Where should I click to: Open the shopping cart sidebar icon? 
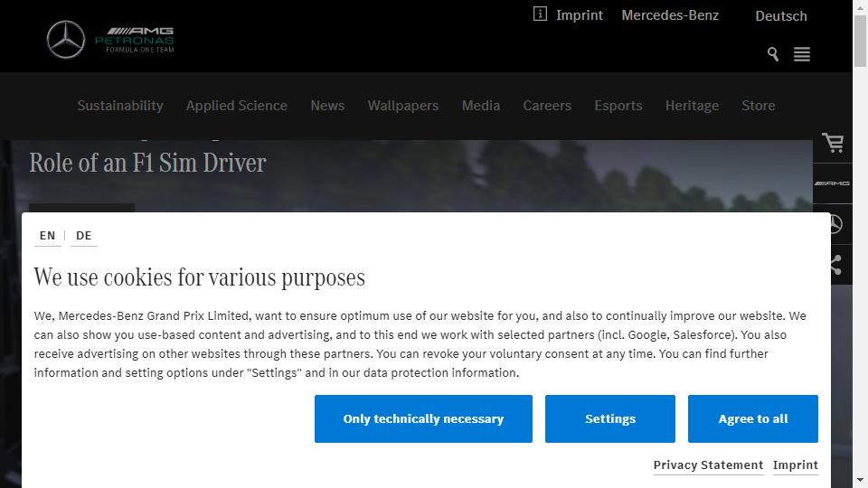pyautogui.click(x=833, y=143)
